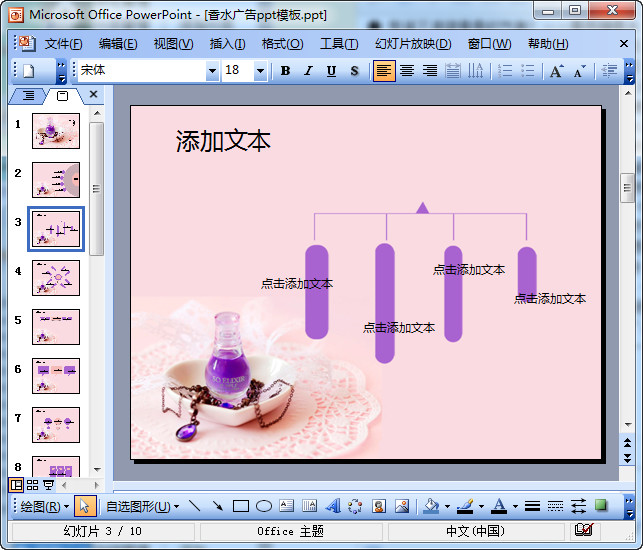
Task: Select slide 7 thumbnail
Action: tap(56, 425)
